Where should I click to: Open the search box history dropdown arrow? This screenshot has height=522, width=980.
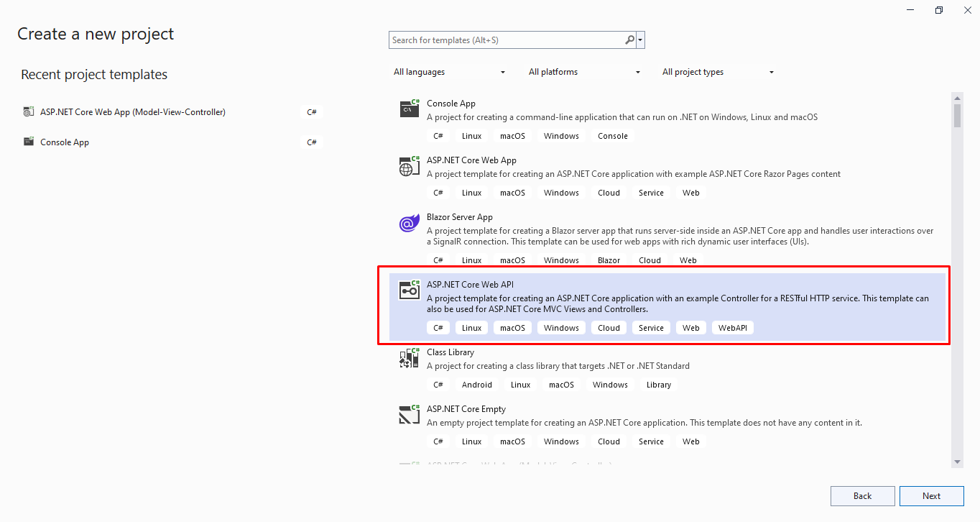pyautogui.click(x=640, y=40)
